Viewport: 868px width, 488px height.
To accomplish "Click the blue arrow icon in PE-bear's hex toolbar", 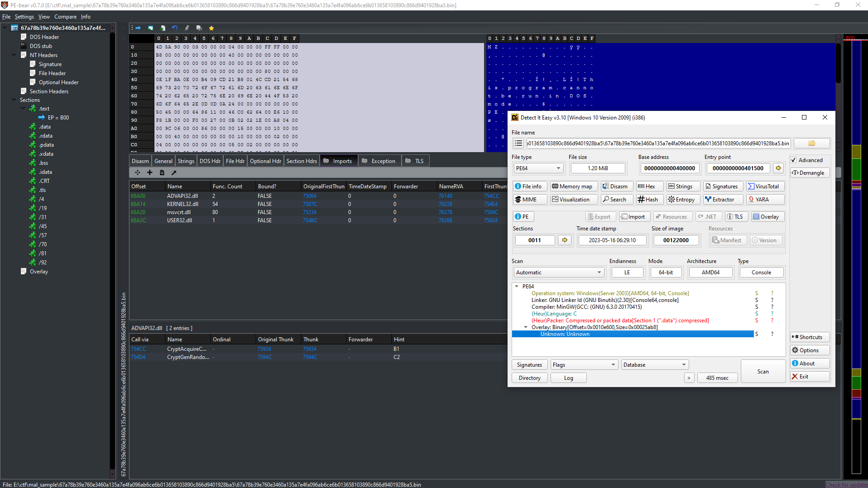I will tap(138, 28).
